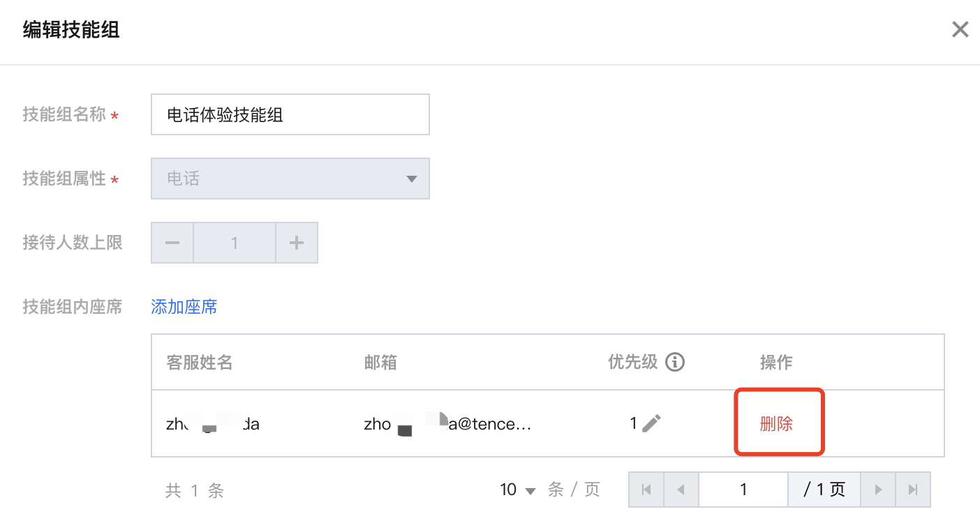Open the 10 条/页 page size dropdown
Viewport: 980px width, 530px height.
click(518, 490)
